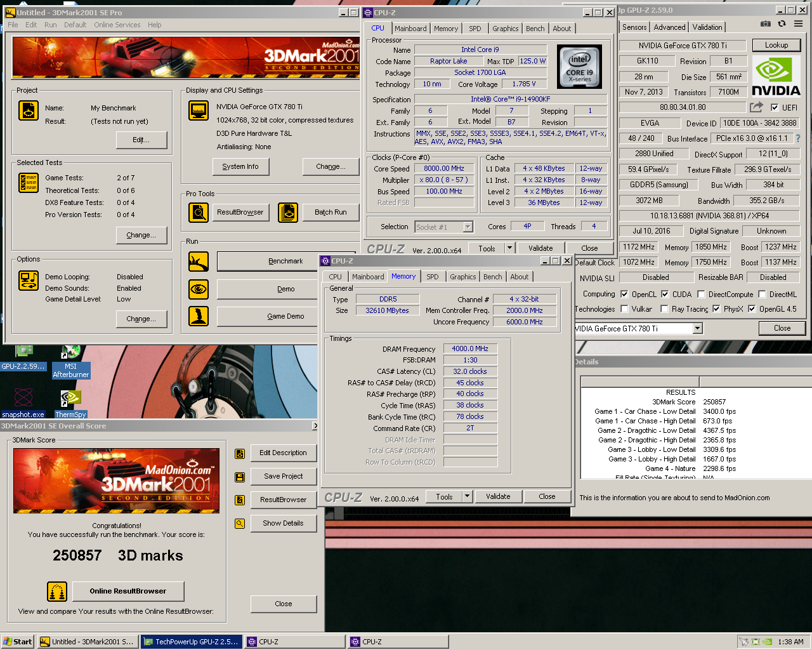The height and width of the screenshot is (650, 812).
Task: Open the GPU selection dropdown in GPU-Z
Action: click(x=698, y=328)
